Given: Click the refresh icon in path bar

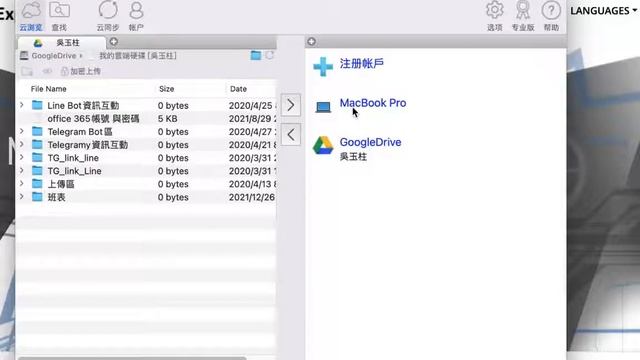Looking at the screenshot, I should click(x=269, y=55).
